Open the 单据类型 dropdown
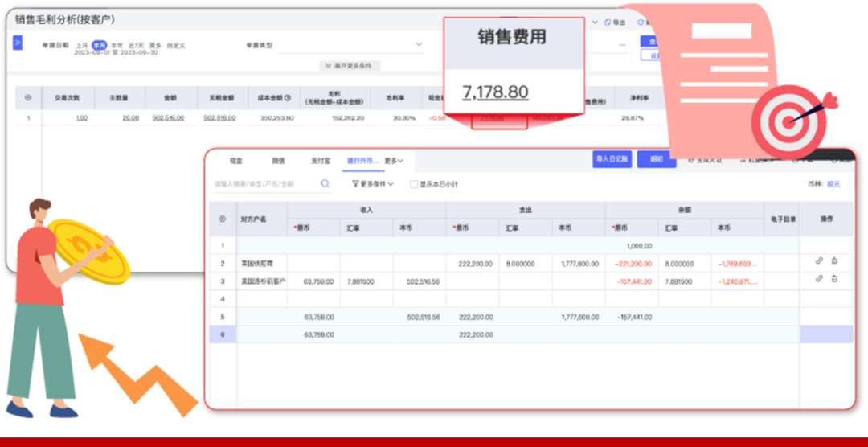 (351, 45)
